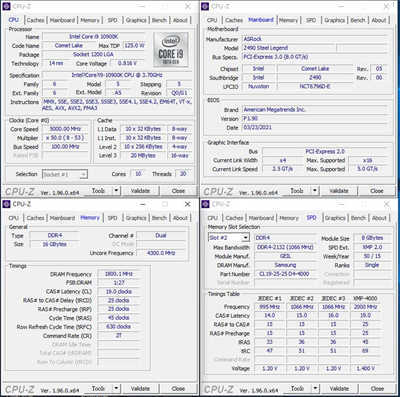Image resolution: width=400 pixels, height=397 pixels.
Task: Click the Uncore Frequency value 4300.0 MHz
Action: (161, 253)
